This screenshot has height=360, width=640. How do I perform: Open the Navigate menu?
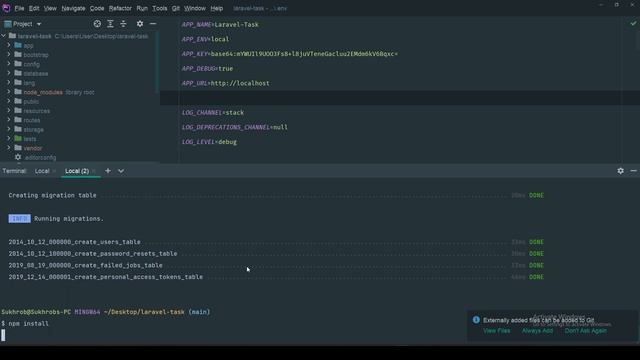tap(73, 8)
